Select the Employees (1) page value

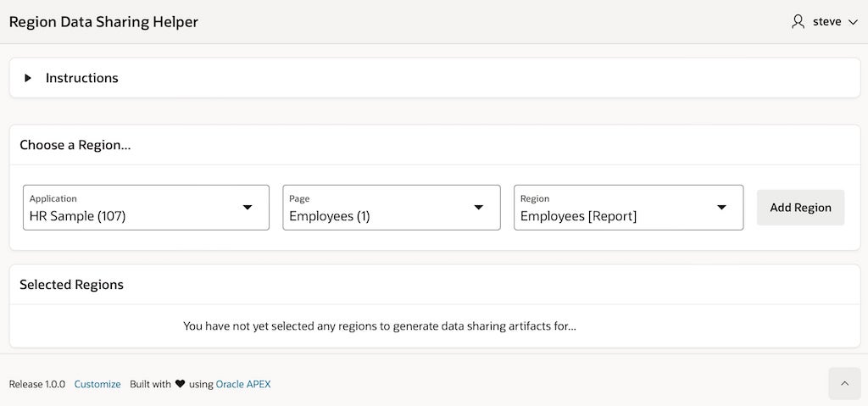click(x=330, y=216)
